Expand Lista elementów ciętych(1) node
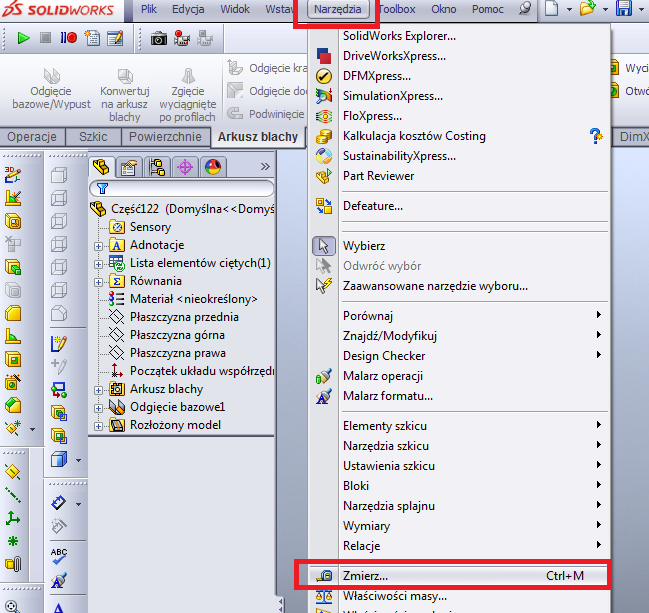 pyautogui.click(x=98, y=264)
